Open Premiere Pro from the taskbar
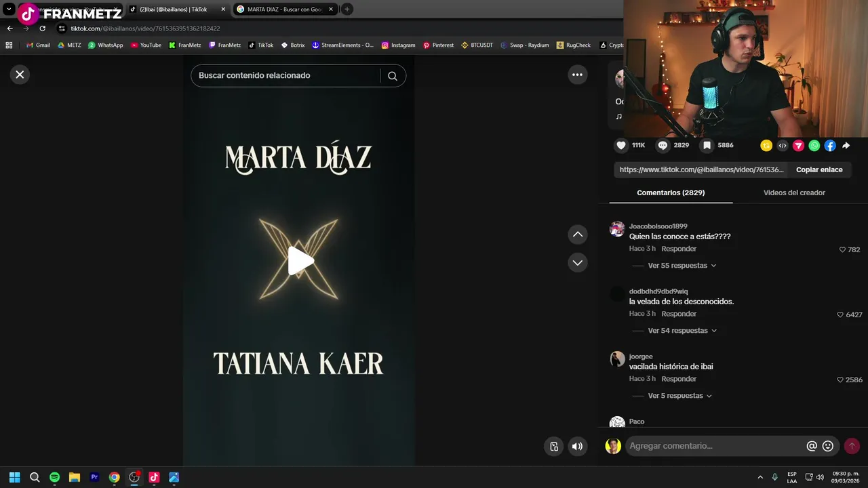The image size is (868, 488). [94, 477]
